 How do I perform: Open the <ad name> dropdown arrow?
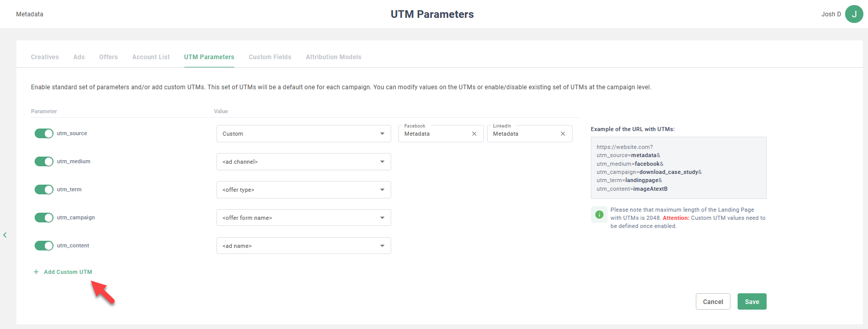tap(382, 246)
